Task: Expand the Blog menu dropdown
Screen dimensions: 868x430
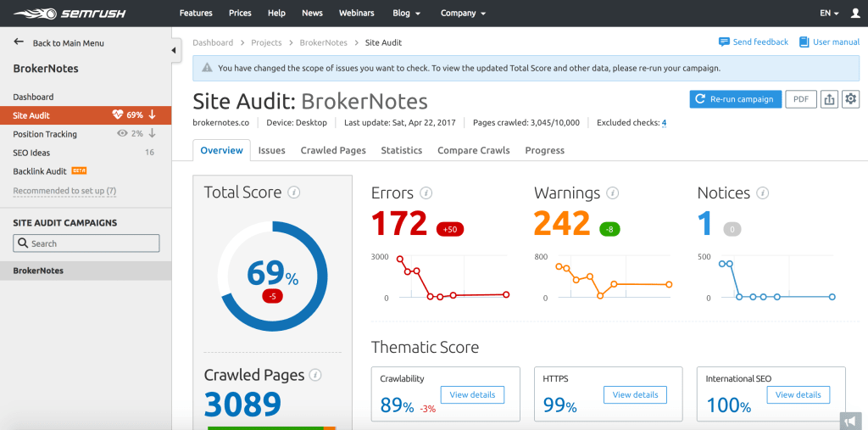Action: pos(406,14)
